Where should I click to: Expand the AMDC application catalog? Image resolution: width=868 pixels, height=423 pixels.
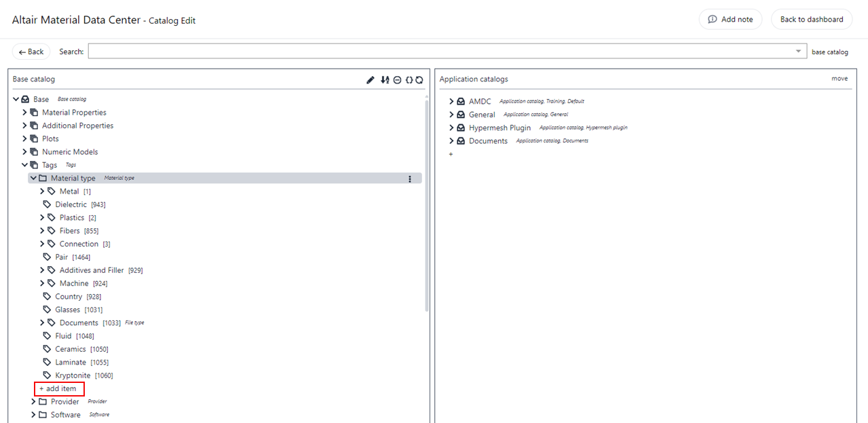451,101
